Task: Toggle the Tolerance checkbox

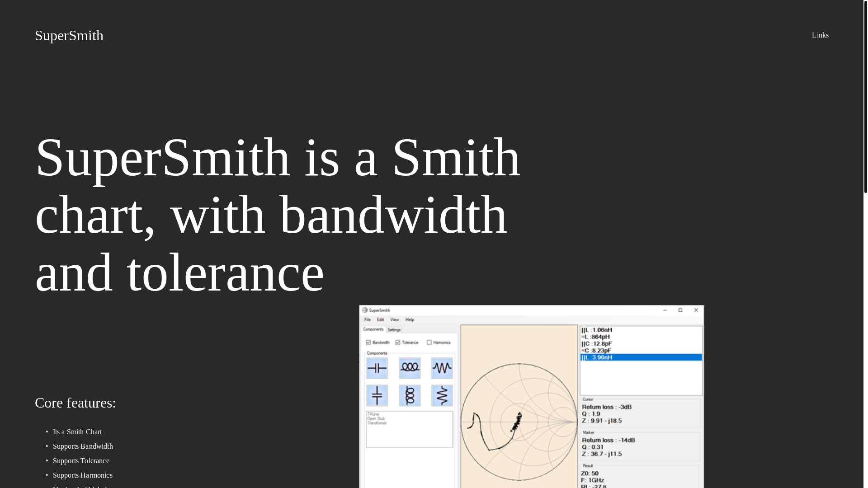Action: pos(398,343)
